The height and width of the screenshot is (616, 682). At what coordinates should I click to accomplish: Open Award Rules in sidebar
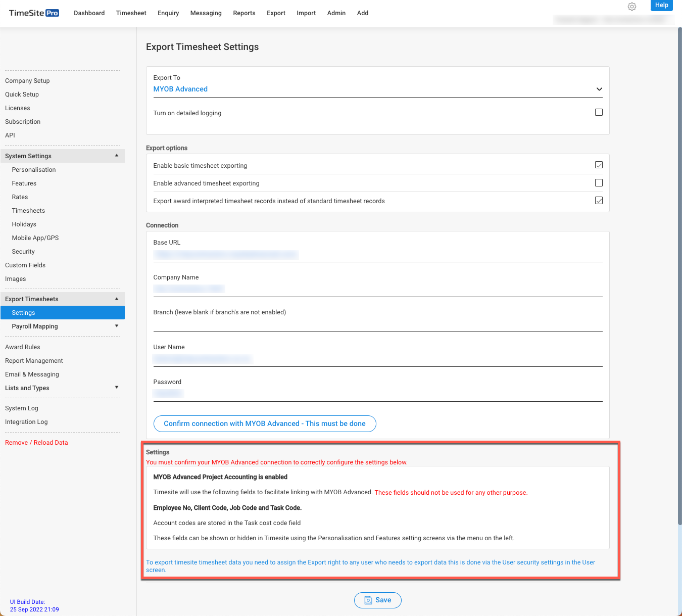click(x=23, y=347)
